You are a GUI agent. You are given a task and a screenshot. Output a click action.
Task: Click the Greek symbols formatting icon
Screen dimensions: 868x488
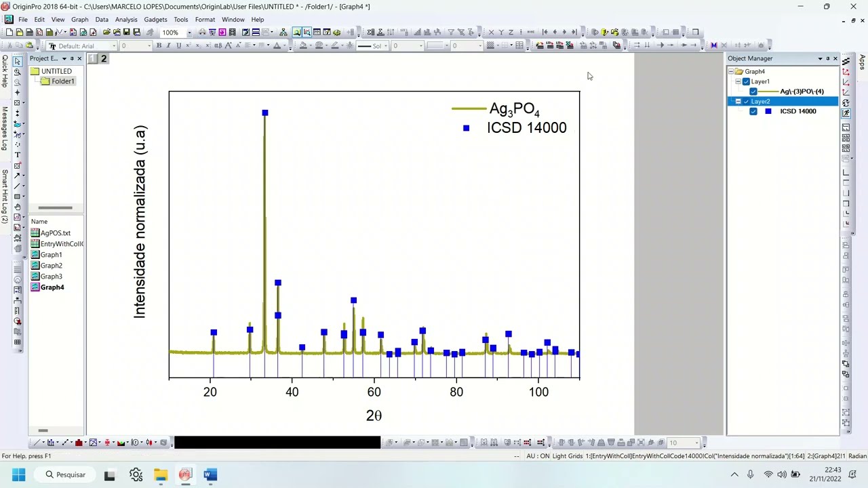point(218,45)
